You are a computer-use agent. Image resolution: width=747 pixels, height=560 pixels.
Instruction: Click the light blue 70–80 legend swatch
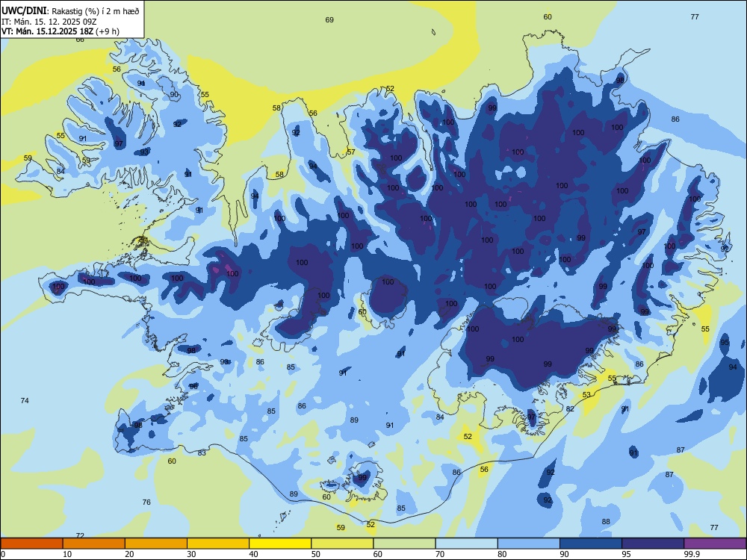pyautogui.click(x=467, y=544)
